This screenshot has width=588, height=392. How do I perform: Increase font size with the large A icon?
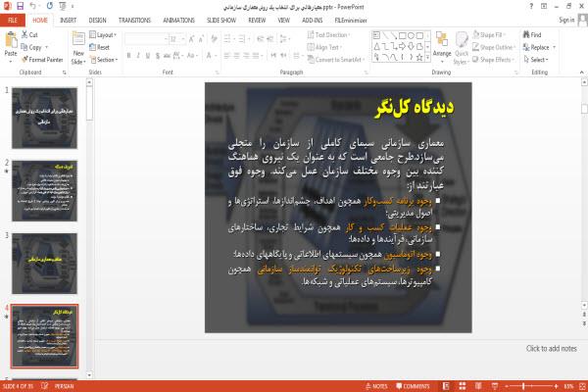[192, 38]
